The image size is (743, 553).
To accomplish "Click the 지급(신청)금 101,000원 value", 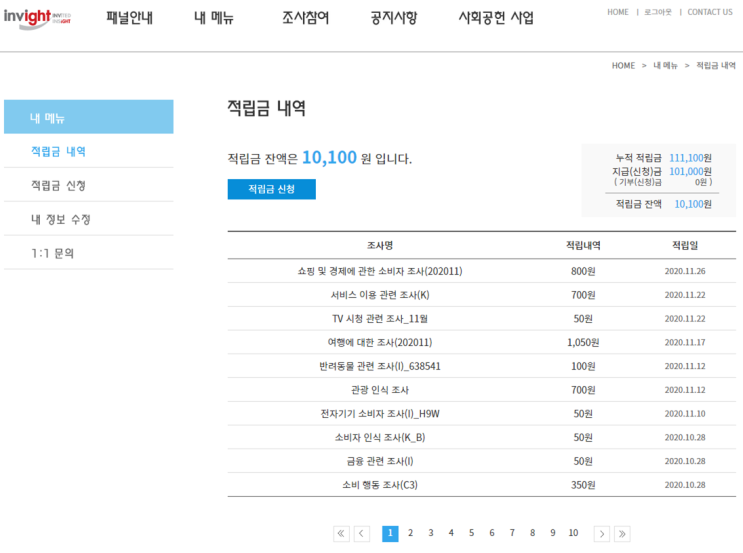I will pyautogui.click(x=690, y=171).
